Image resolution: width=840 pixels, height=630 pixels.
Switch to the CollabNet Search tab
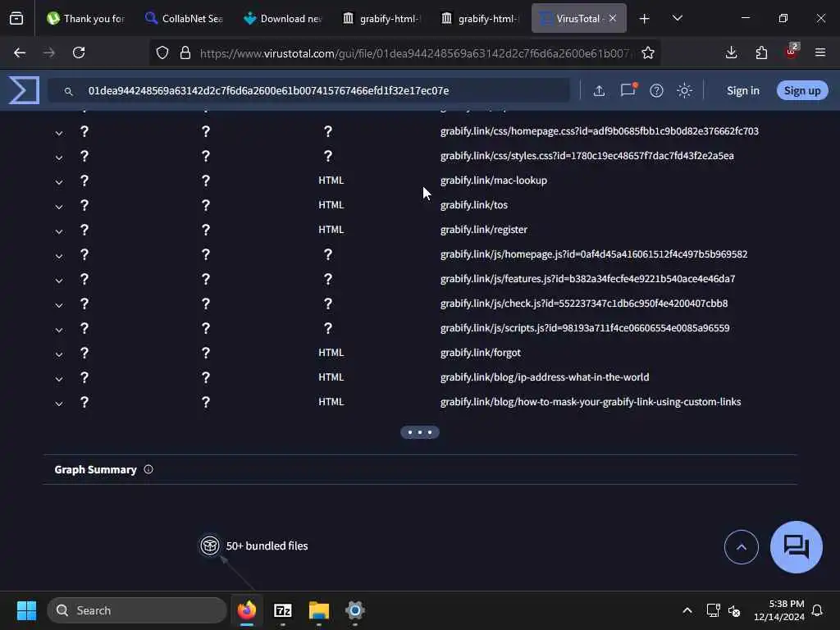185,18
